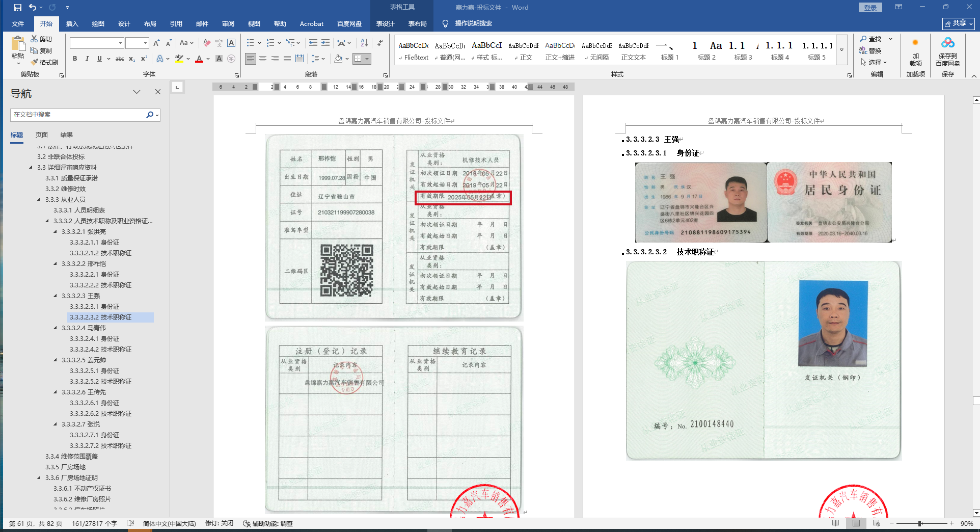Apply a character border
Image resolution: width=980 pixels, height=532 pixels.
click(231, 43)
